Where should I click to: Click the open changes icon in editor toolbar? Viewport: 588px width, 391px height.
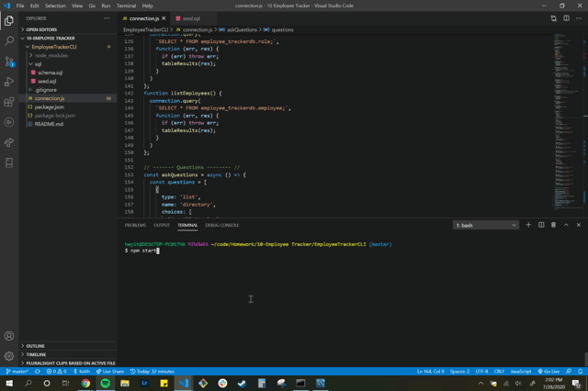pos(553,18)
